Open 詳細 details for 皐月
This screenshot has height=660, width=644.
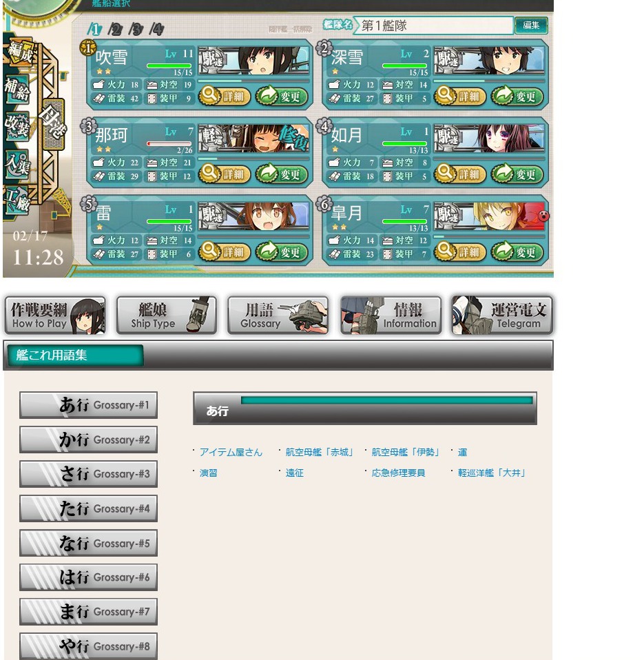pos(459,251)
